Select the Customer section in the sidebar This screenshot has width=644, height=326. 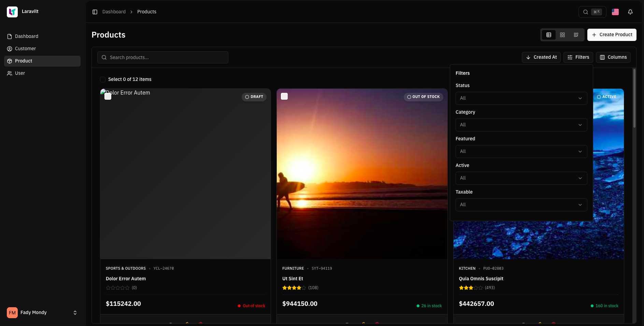[x=25, y=48]
